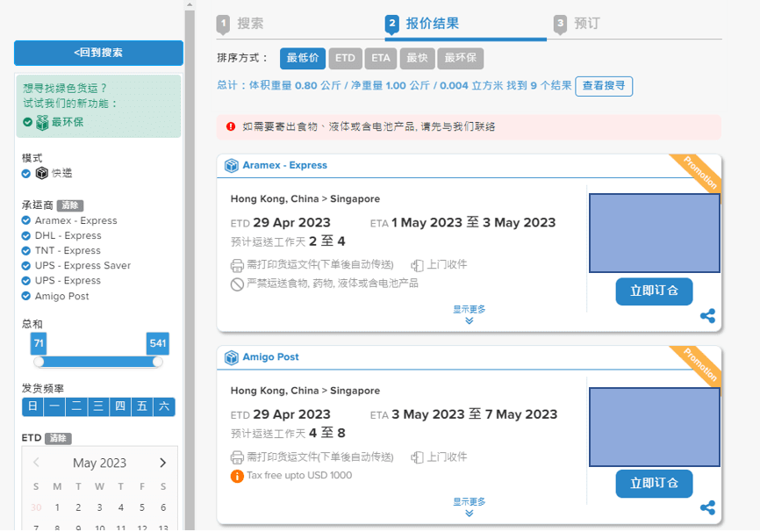
Task: Click the green eco package icon
Action: coord(43,122)
